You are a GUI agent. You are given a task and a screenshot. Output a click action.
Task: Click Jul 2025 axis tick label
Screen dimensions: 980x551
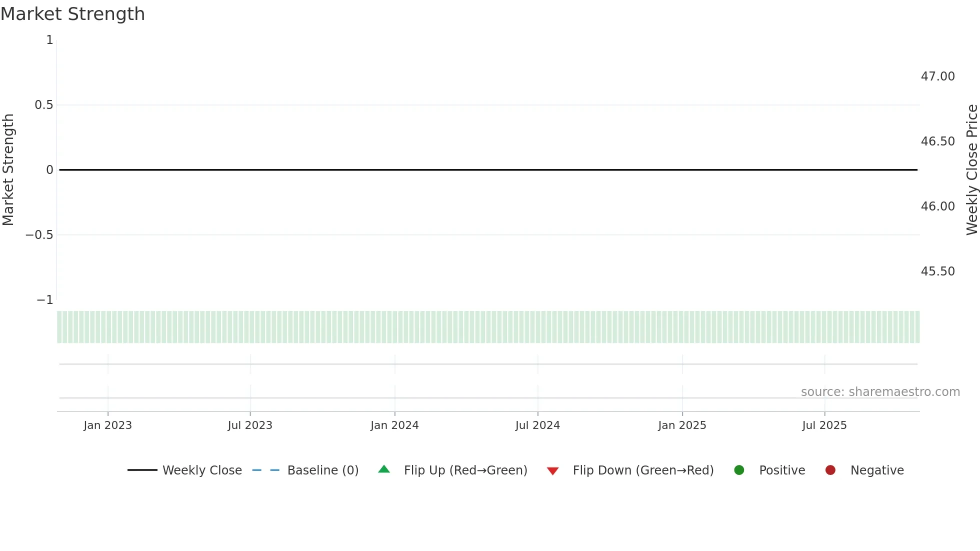[x=824, y=425]
